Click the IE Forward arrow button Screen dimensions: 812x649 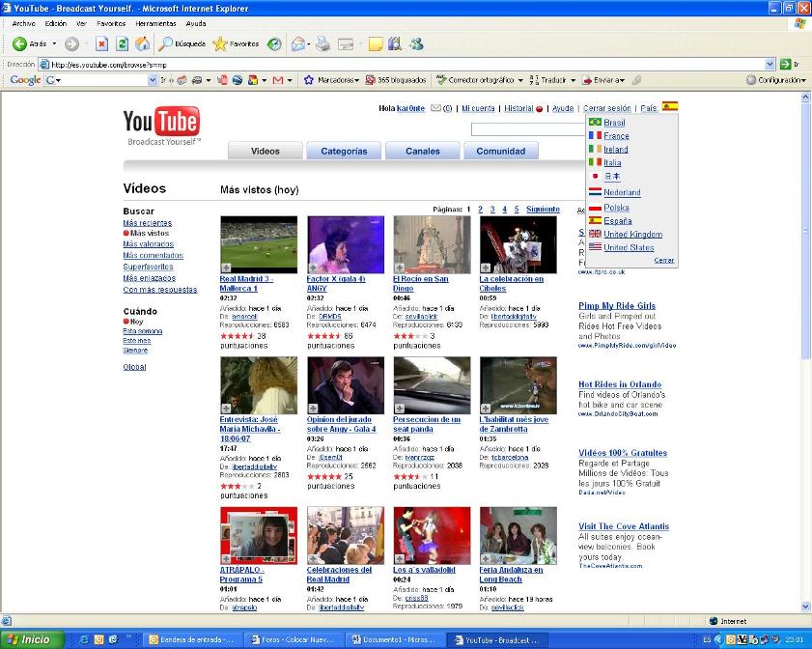click(x=72, y=44)
